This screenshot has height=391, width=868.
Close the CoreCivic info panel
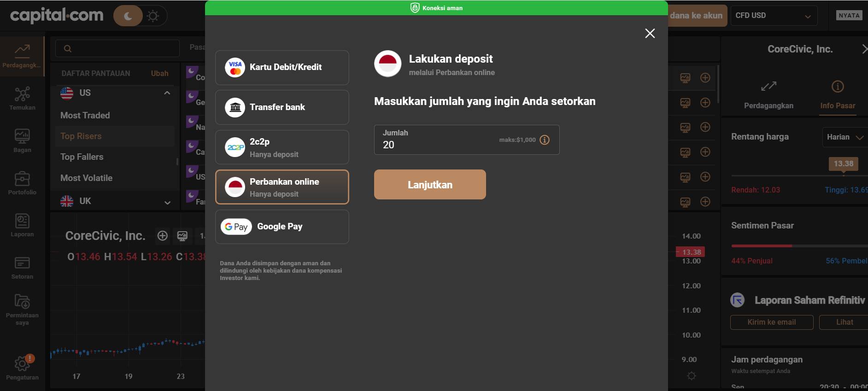[x=864, y=49]
